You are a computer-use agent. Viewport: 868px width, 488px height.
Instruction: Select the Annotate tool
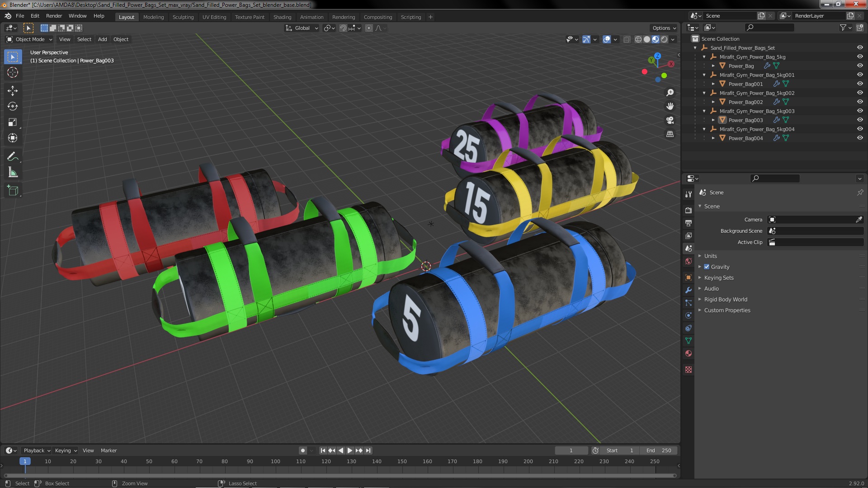tap(13, 157)
